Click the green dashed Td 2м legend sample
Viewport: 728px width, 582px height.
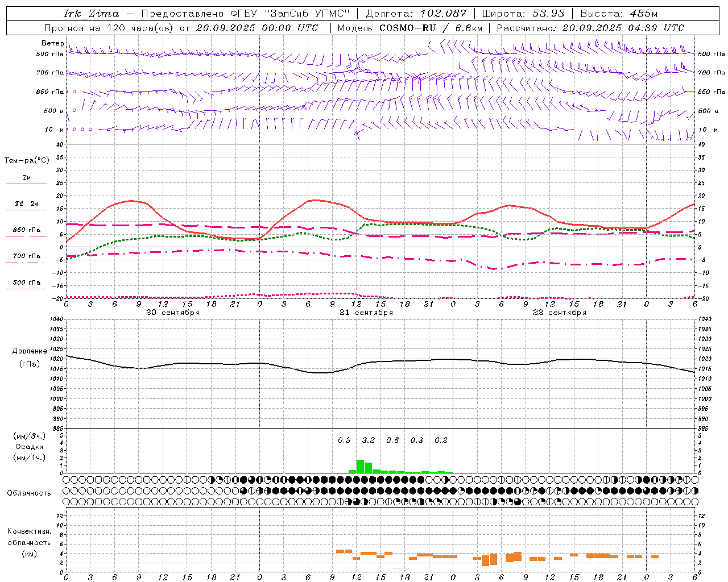point(25,210)
